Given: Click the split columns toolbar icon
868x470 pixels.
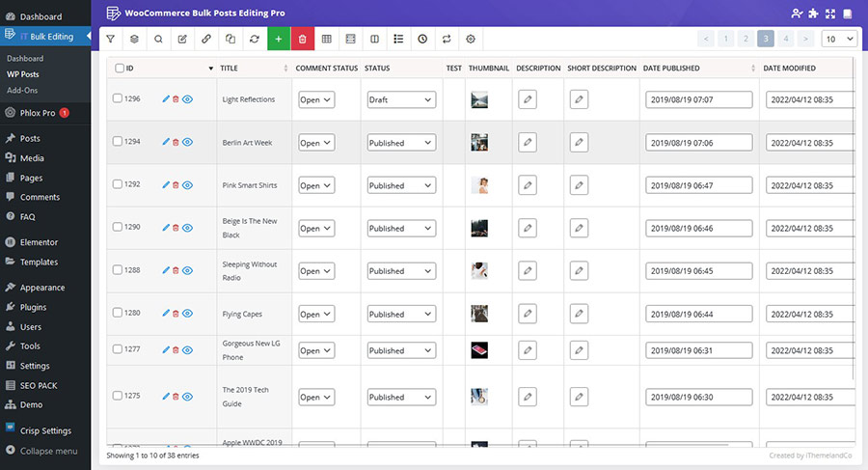Looking at the screenshot, I should [x=375, y=39].
